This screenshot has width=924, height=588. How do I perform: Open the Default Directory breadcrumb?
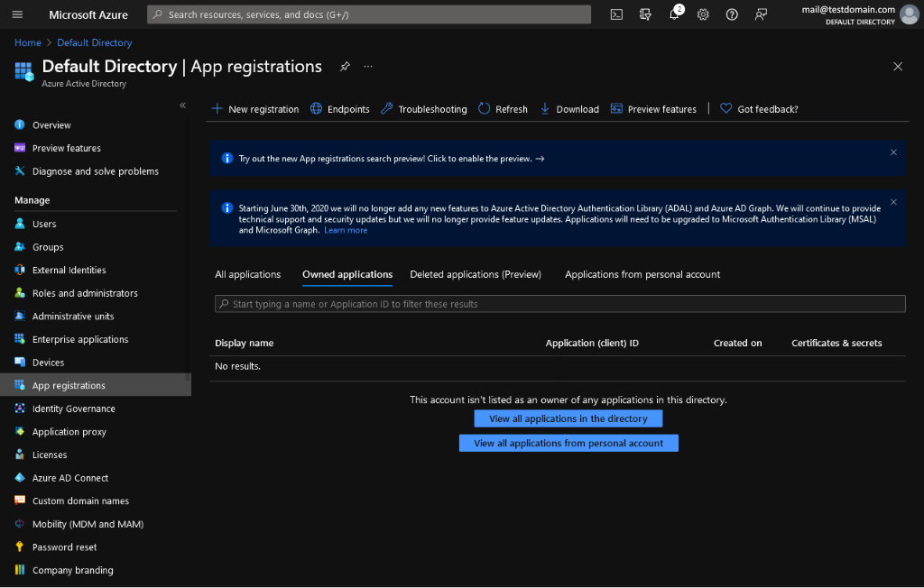(x=94, y=43)
